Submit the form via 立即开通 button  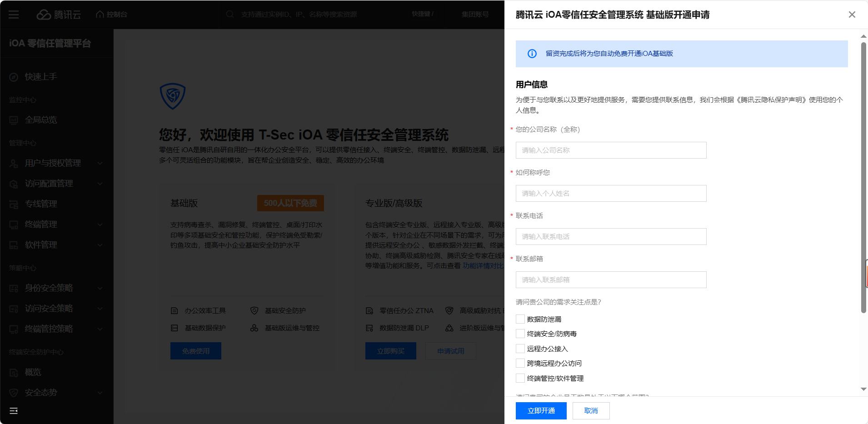point(541,410)
